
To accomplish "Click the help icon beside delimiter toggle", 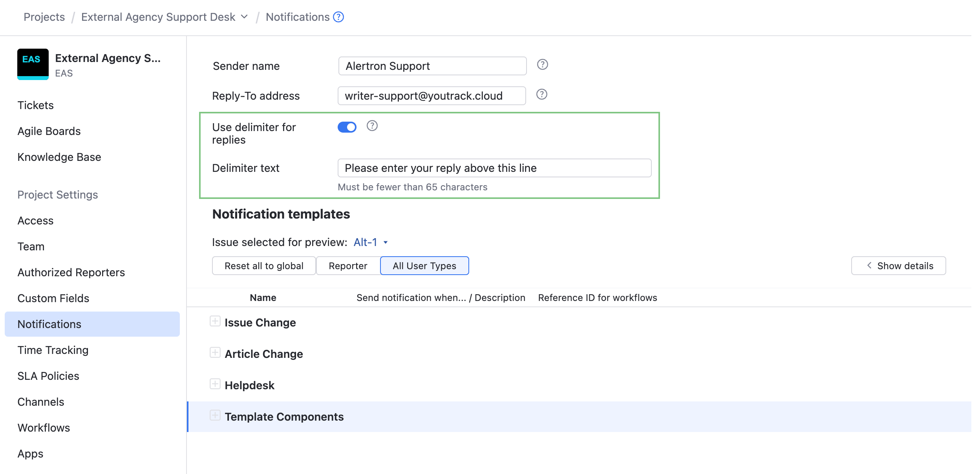I will pos(372,126).
